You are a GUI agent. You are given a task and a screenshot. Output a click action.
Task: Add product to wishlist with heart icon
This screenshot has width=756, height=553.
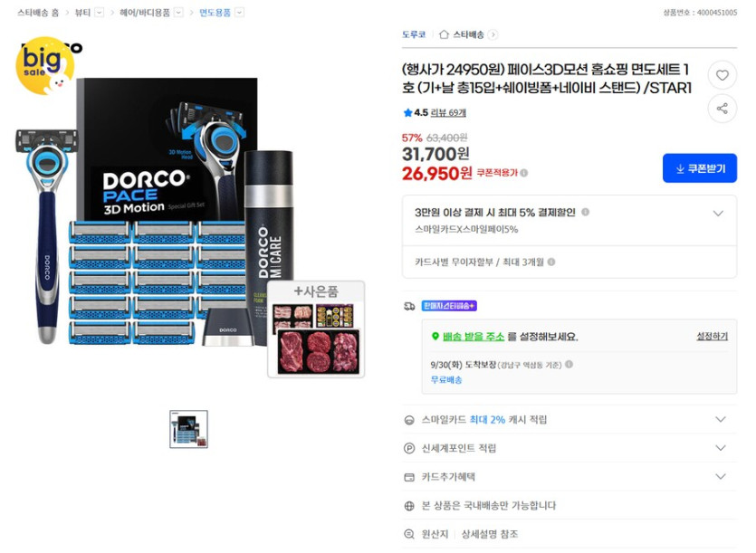[722, 75]
